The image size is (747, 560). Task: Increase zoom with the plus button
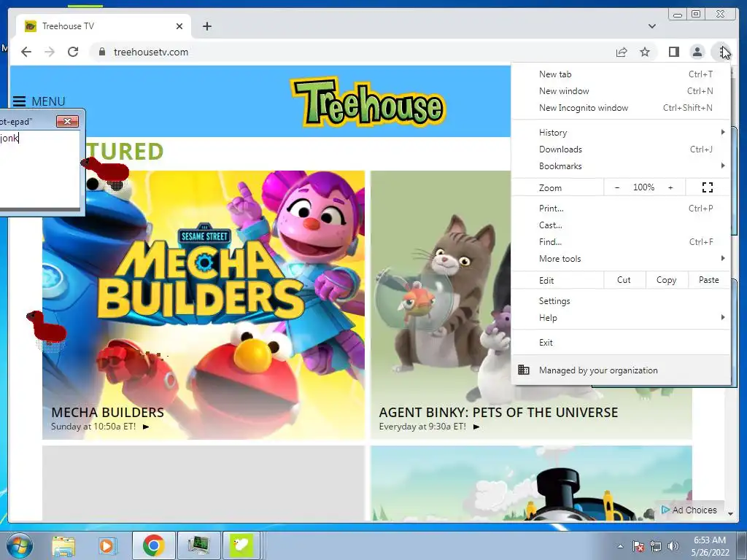pyautogui.click(x=670, y=187)
